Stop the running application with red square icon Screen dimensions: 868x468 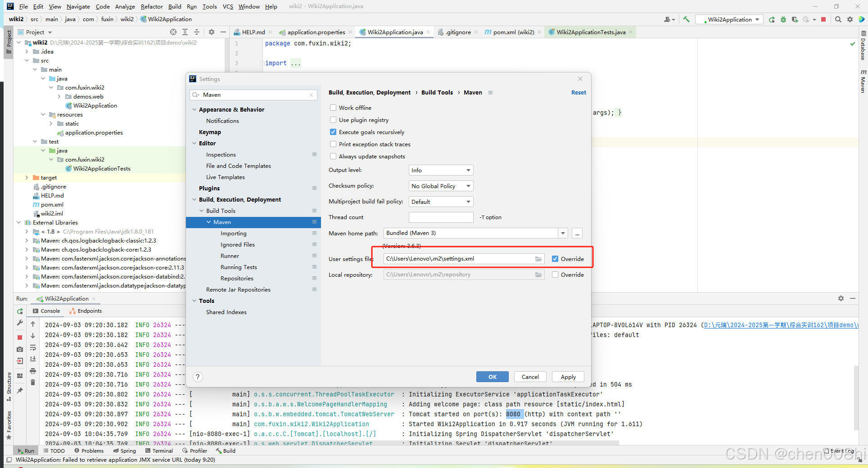tap(824, 19)
